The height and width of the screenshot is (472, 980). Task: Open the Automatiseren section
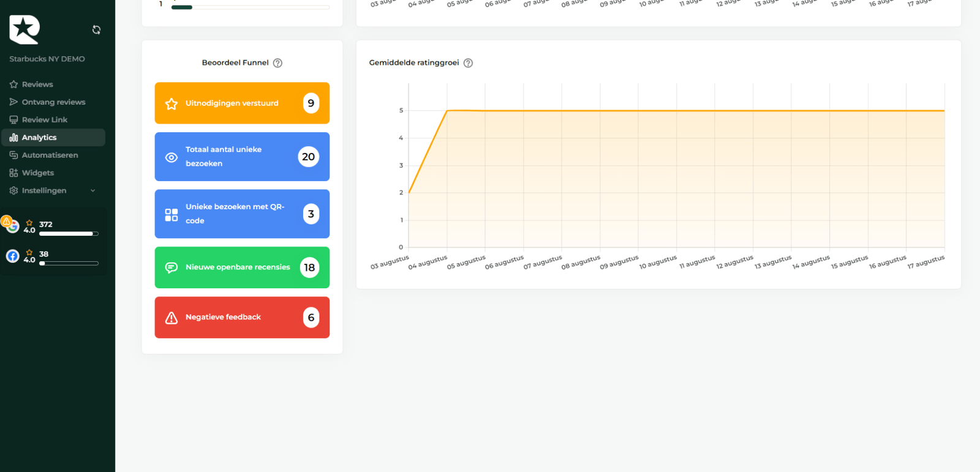point(53,155)
